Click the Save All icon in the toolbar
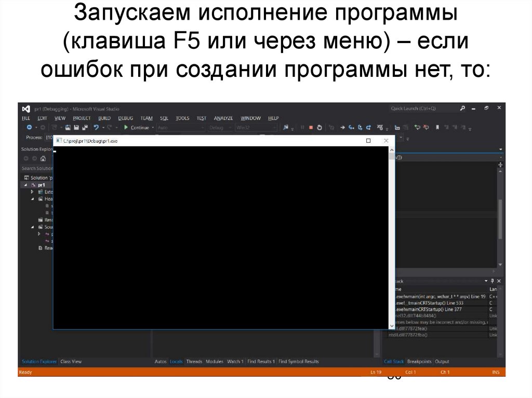This screenshot has width=532, height=398. tap(85, 127)
